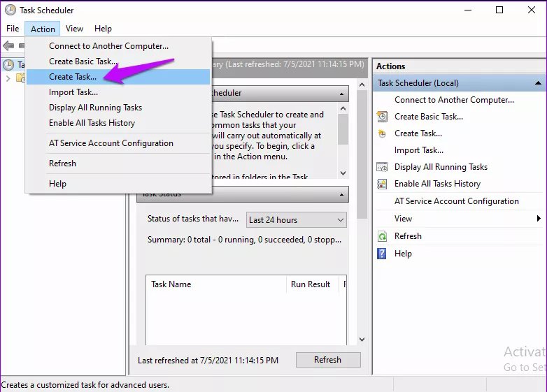Viewport: 547px width, 392px height.
Task: Click the Task Scheduler clock icon in title bar
Action: (10, 10)
